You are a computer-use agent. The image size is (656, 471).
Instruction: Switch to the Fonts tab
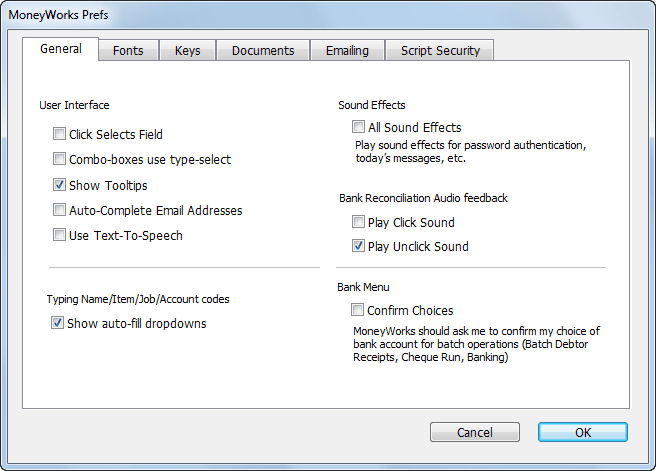[x=128, y=50]
